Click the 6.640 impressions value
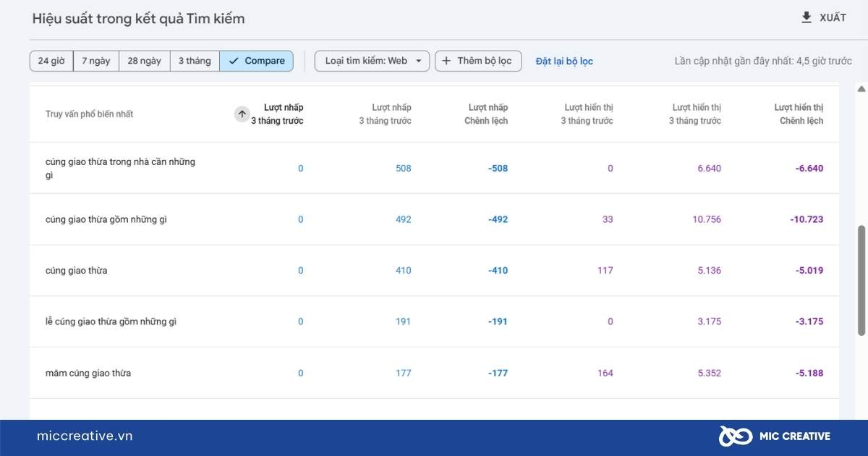 tap(709, 169)
